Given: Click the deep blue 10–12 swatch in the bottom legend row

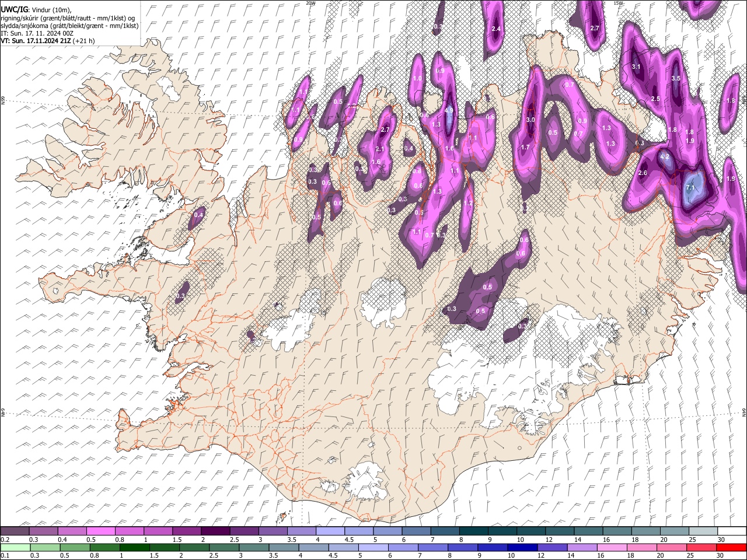Looking at the screenshot, I should (522, 547).
